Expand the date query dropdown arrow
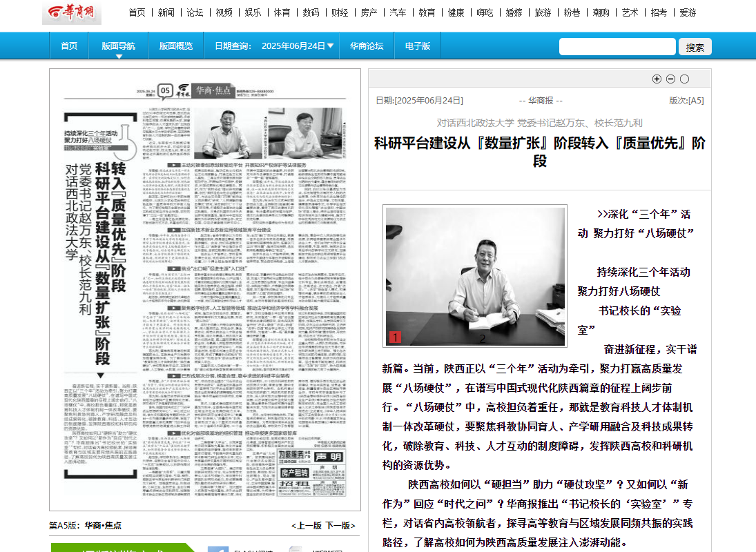This screenshot has width=756, height=552. (x=330, y=46)
